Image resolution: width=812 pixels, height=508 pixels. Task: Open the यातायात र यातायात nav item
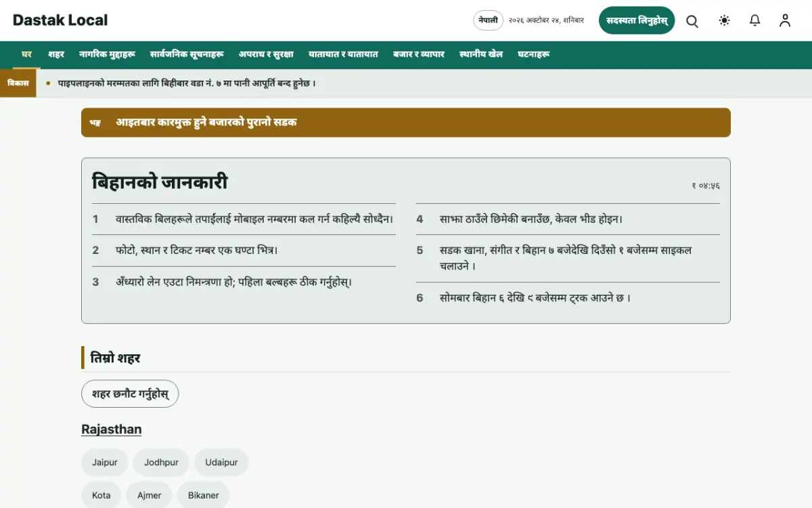click(343, 54)
